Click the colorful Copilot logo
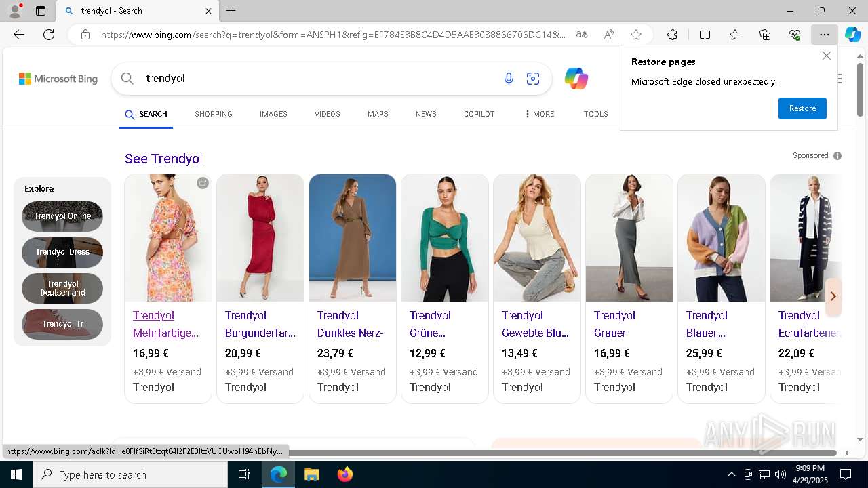The image size is (868, 488). [576, 79]
